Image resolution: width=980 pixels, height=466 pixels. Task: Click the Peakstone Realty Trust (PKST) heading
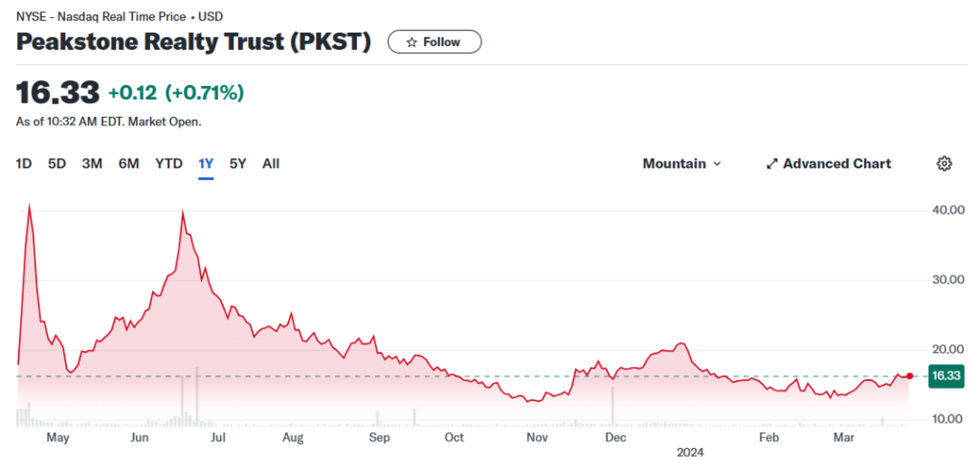pos(193,42)
